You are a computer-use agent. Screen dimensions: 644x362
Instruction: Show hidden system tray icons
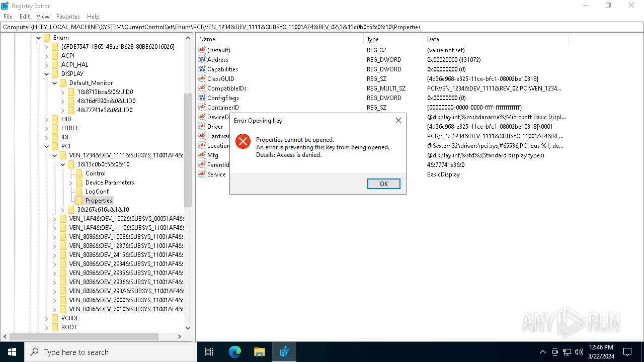tap(542, 352)
